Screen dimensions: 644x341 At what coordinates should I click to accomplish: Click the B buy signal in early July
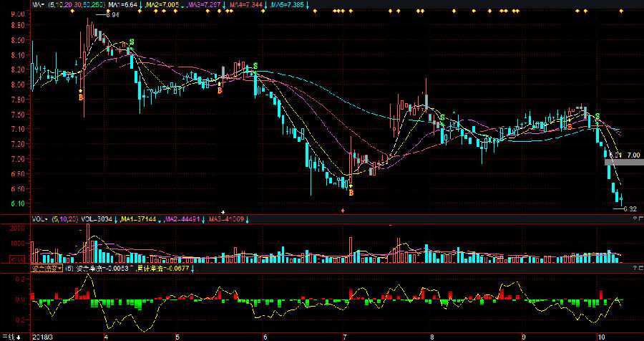point(351,193)
